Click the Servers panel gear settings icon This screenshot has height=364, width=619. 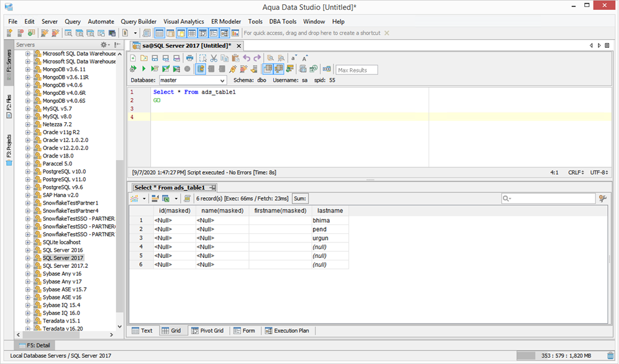click(x=104, y=45)
